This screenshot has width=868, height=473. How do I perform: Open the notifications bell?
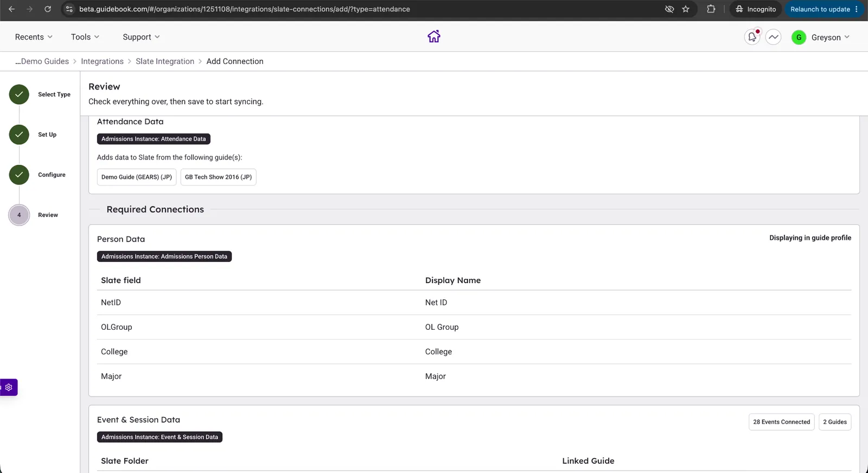[752, 37]
